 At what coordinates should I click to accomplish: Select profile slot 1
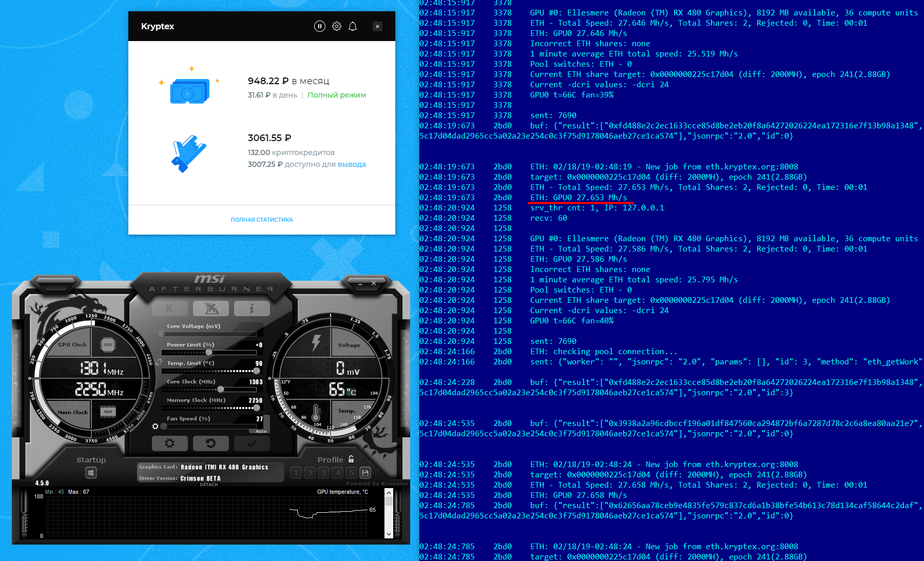coord(296,473)
